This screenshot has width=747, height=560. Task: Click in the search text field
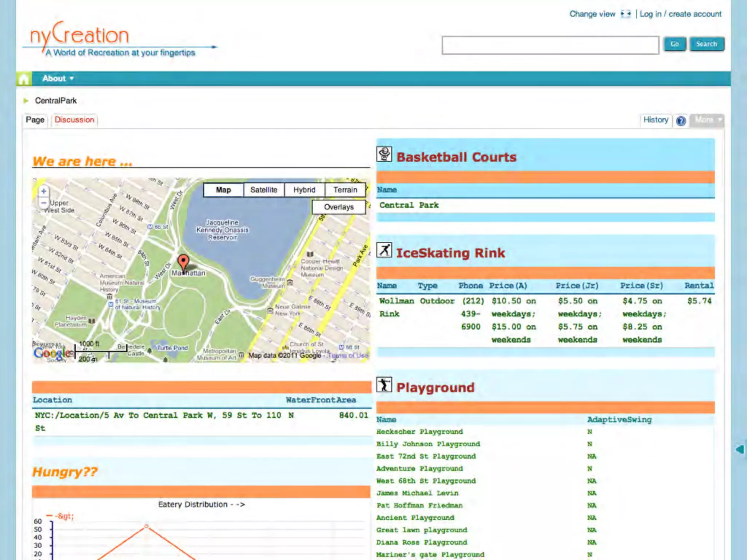(x=550, y=45)
